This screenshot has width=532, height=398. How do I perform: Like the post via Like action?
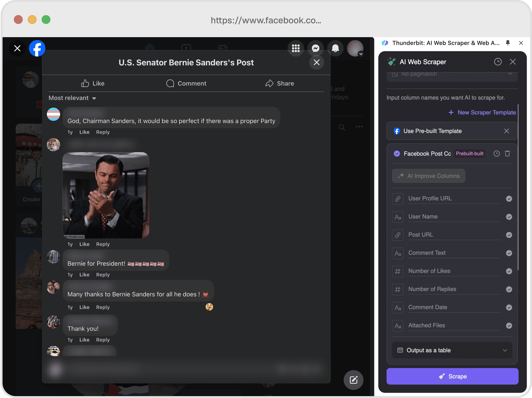coord(93,83)
